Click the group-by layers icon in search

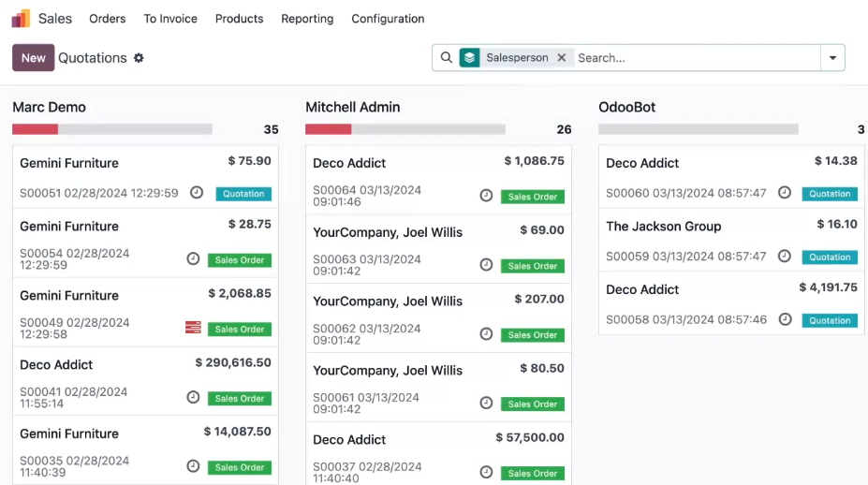pyautogui.click(x=469, y=57)
